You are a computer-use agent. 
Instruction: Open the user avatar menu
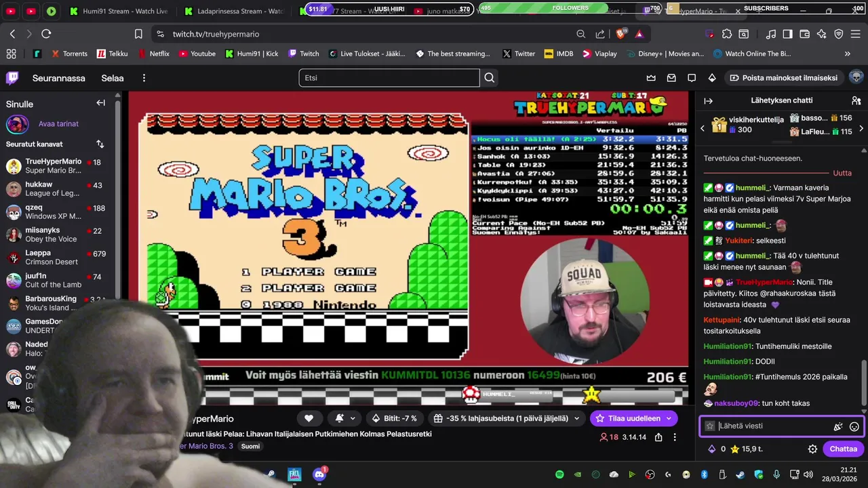pyautogui.click(x=856, y=78)
